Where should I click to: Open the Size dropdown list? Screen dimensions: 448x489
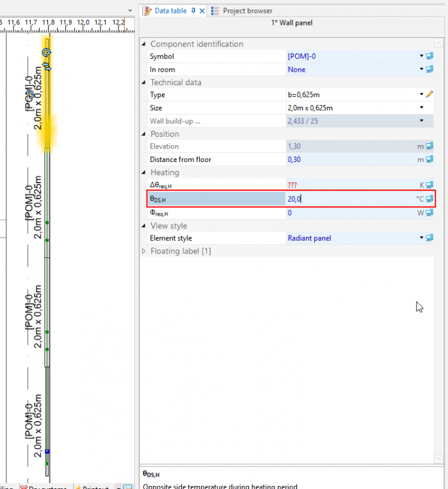pyautogui.click(x=421, y=108)
